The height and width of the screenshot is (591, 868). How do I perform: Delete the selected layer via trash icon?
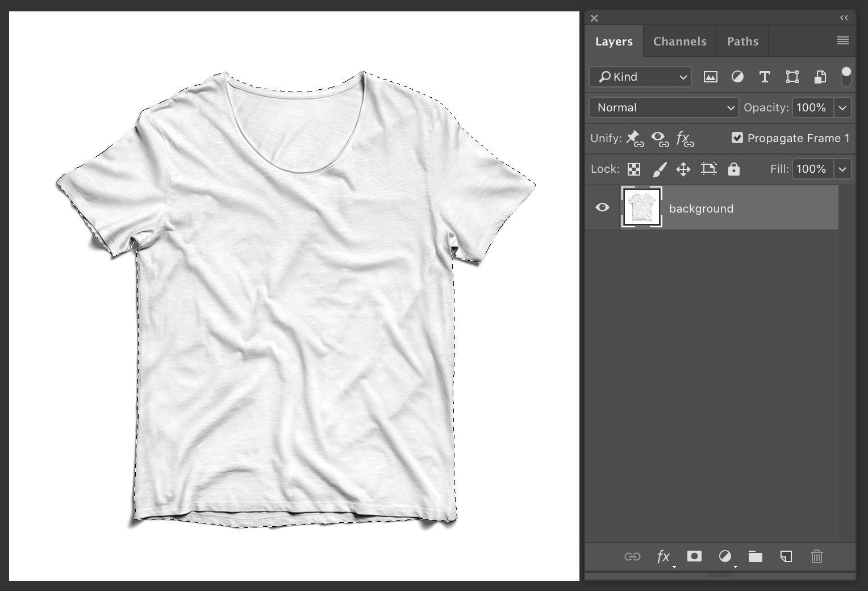click(x=817, y=557)
